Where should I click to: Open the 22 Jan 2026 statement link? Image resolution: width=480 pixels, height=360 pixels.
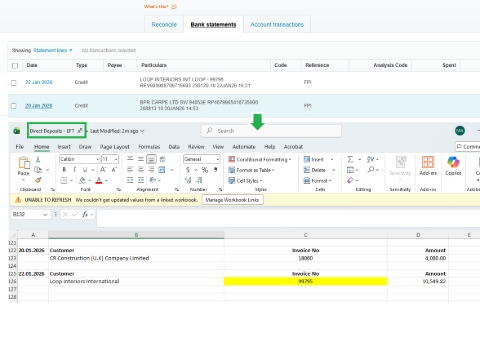click(39, 82)
